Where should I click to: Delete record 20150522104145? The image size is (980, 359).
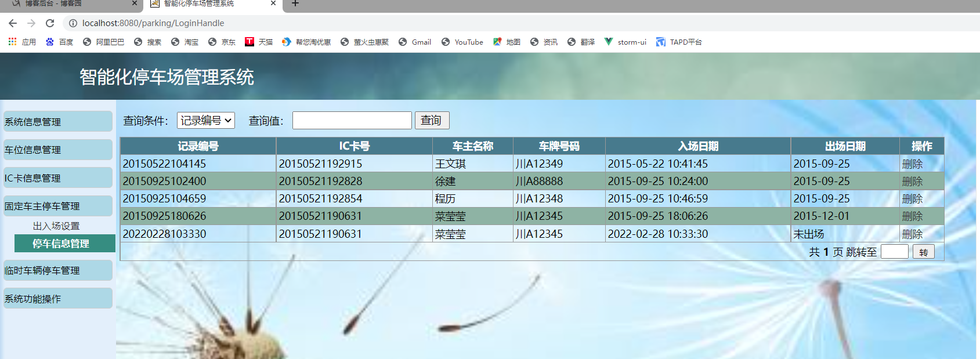click(912, 164)
